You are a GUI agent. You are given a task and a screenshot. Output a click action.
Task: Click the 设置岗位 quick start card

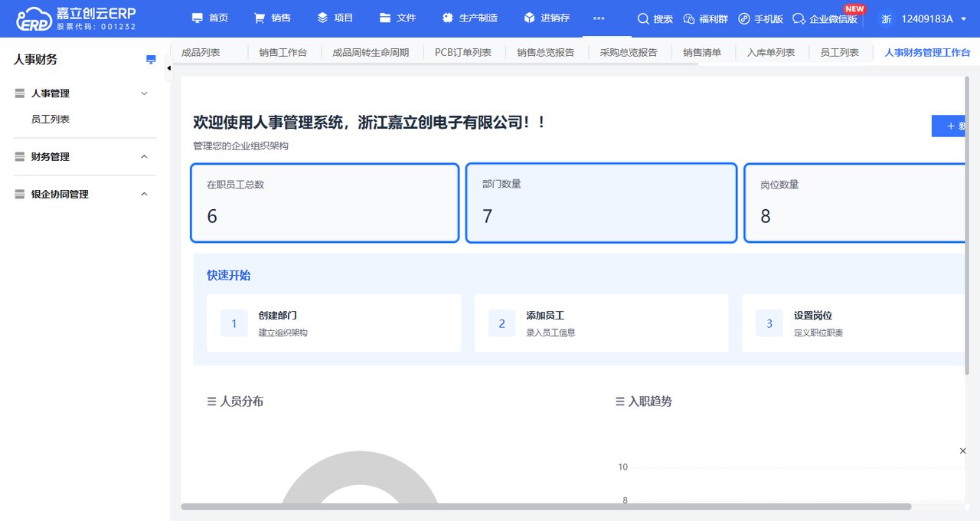pyautogui.click(x=855, y=323)
